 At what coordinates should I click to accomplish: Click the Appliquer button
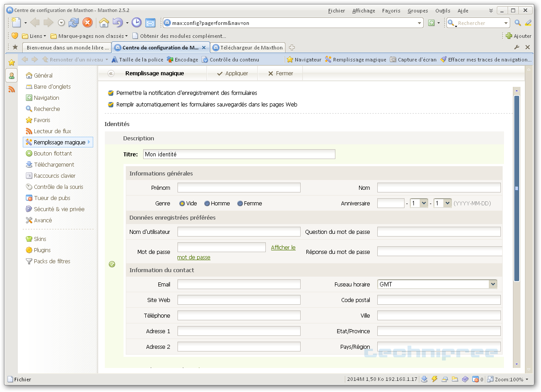232,73
